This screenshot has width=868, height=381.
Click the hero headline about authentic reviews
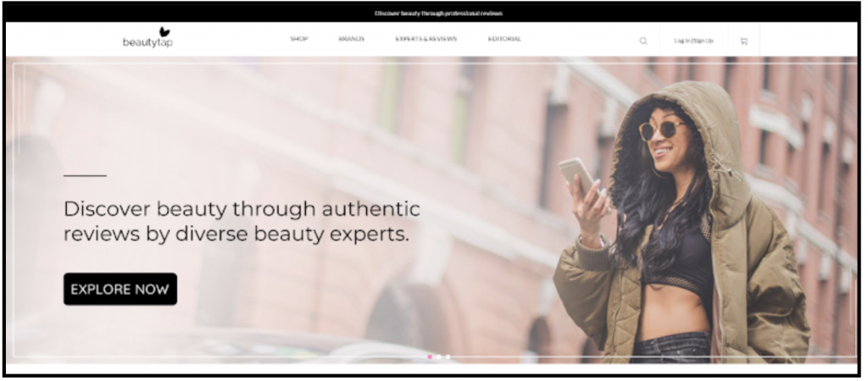click(242, 220)
